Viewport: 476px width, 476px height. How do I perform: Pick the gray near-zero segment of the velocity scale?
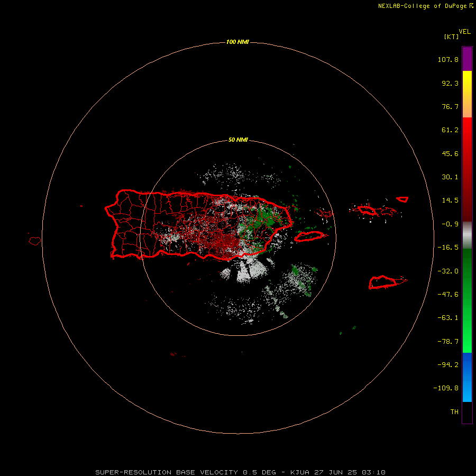pyautogui.click(x=467, y=235)
